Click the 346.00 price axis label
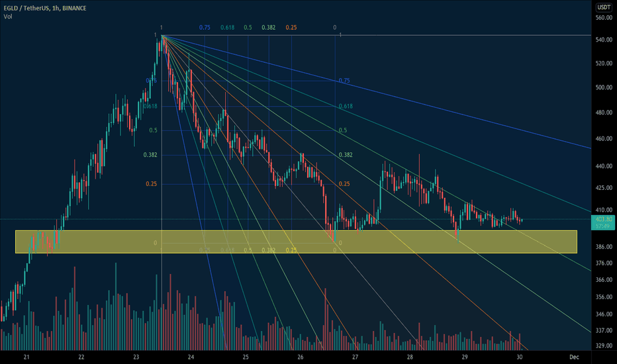 604,314
